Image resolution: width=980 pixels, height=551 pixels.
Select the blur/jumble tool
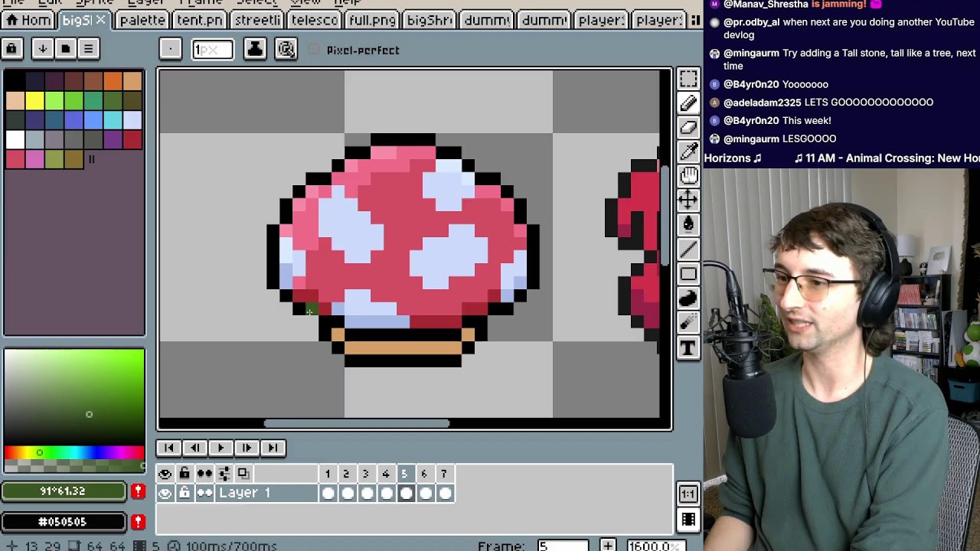click(688, 323)
